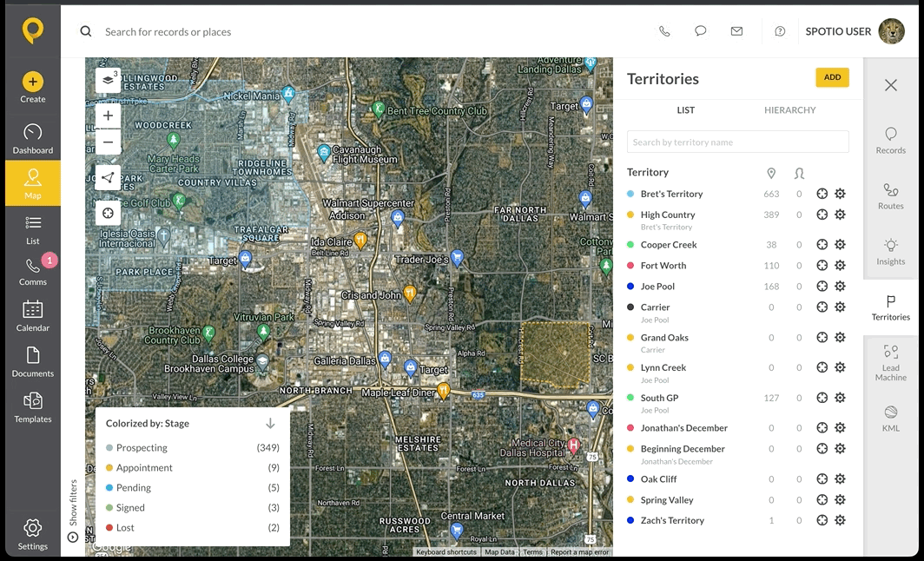The width and height of the screenshot is (924, 561).
Task: Open settings gear for Cooper Creek
Action: [x=841, y=244]
